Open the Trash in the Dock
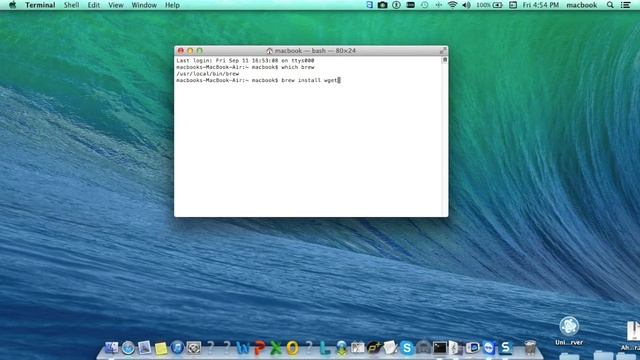 click(530, 347)
